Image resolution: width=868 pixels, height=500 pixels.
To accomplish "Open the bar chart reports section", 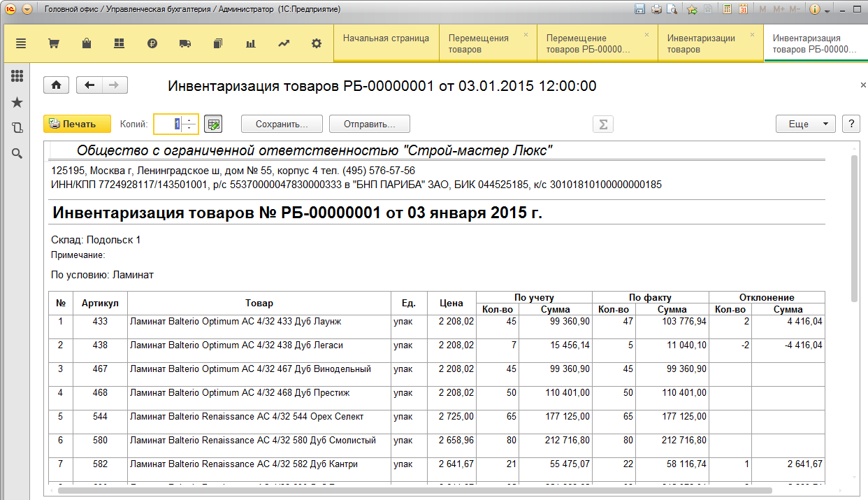I will [x=251, y=43].
